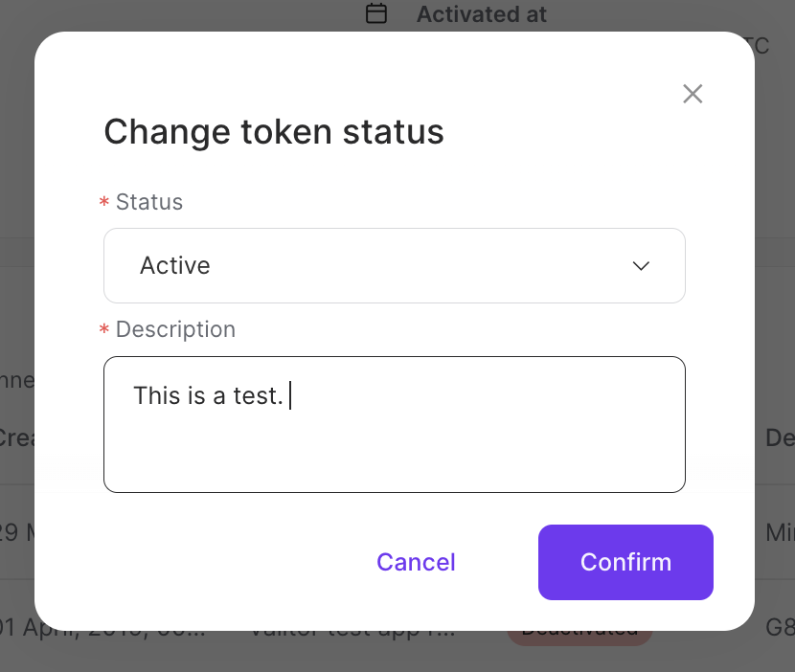Click the Description field label
Screen dimensions: 795x672
pos(175,329)
